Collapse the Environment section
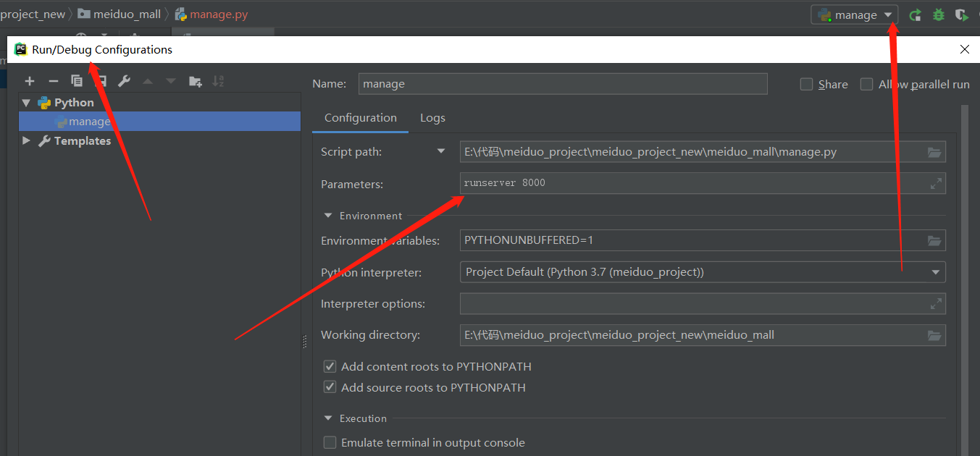 [328, 216]
